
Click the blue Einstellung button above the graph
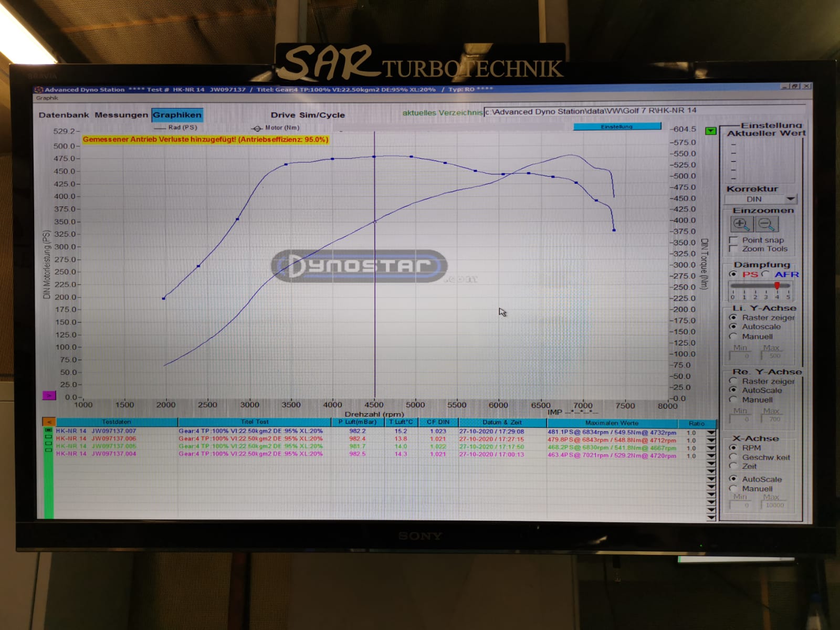pyautogui.click(x=616, y=127)
